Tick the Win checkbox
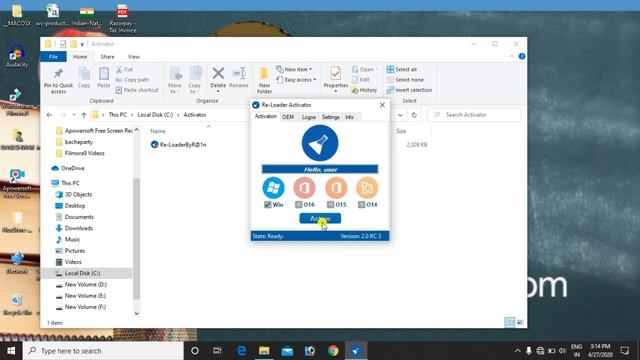This screenshot has height=360, width=640. 268,204
